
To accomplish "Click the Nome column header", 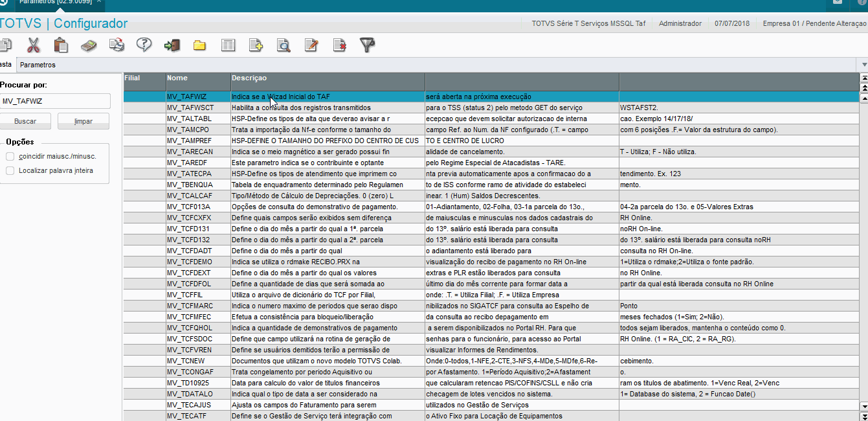I will click(x=198, y=82).
